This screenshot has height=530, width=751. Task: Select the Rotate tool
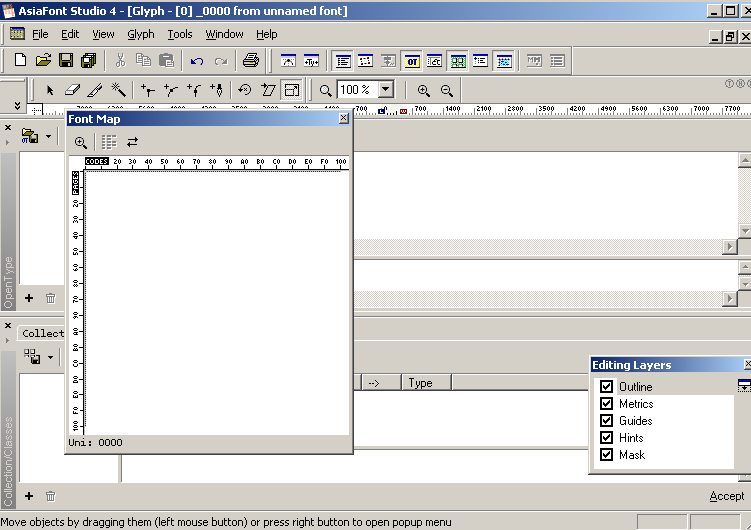(x=245, y=90)
